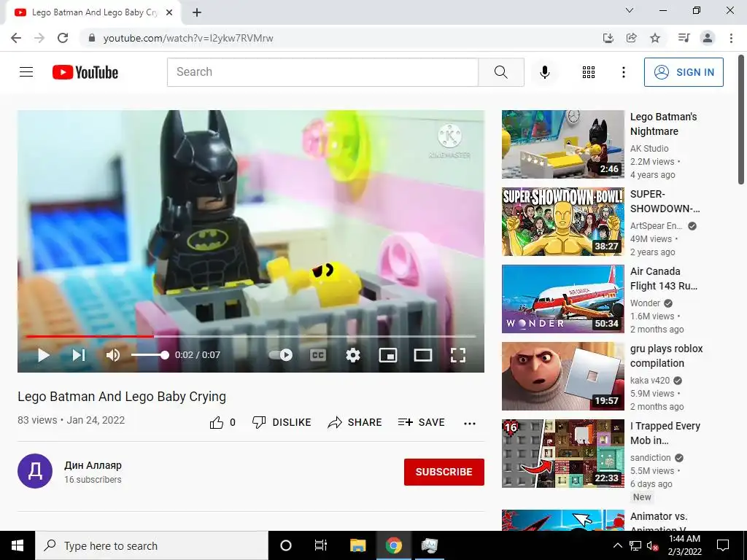Save video to a playlist
This screenshot has height=560, width=747.
tap(421, 422)
